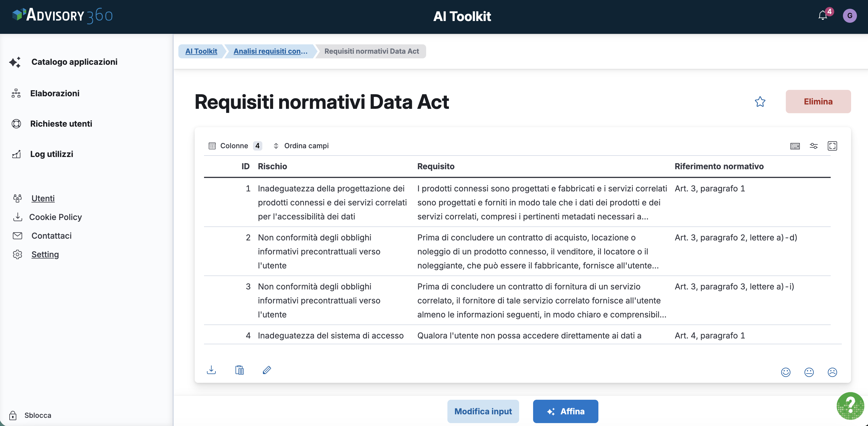Go to Elaborazioni in the sidebar
The image size is (868, 426).
coord(55,93)
